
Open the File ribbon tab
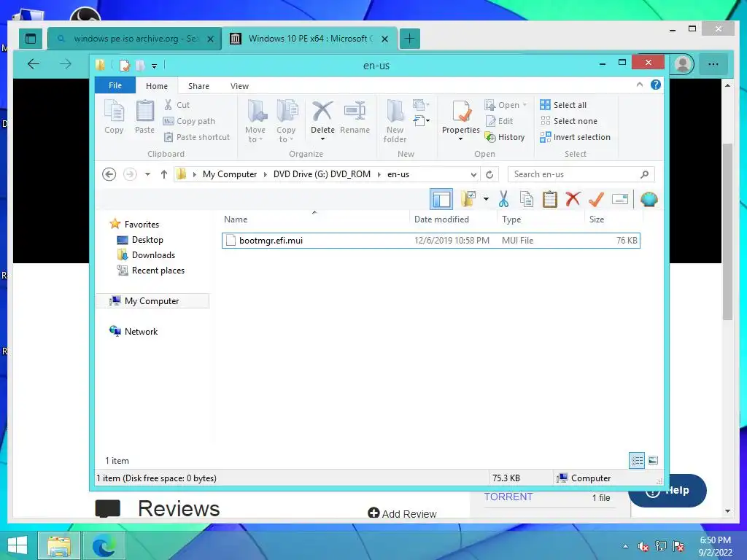(115, 85)
